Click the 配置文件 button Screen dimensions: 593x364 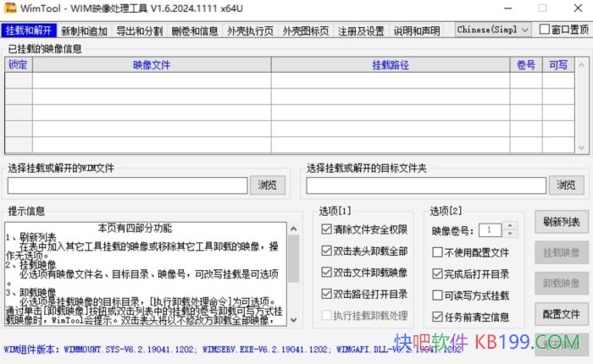coord(562,314)
